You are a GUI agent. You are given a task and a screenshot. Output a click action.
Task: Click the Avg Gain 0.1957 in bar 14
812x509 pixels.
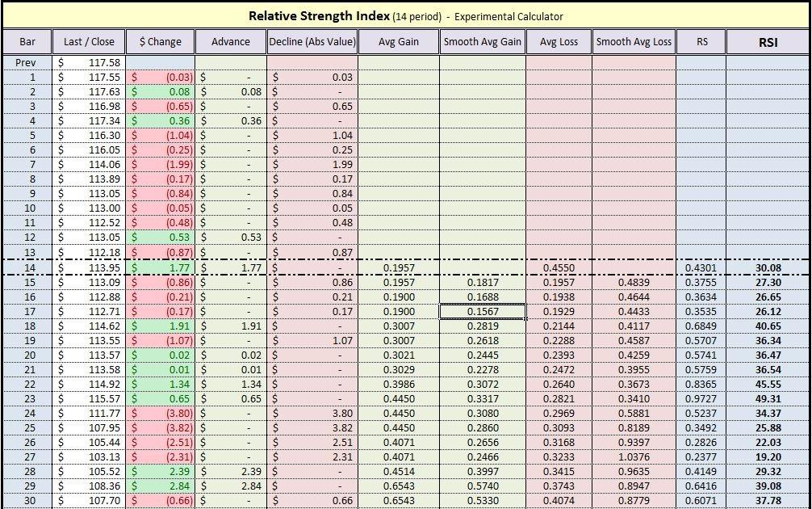pyautogui.click(x=398, y=268)
